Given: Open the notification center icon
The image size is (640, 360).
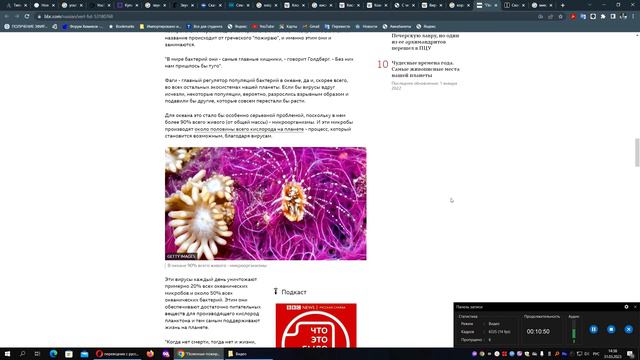Looking at the screenshot, I should pos(631,354).
